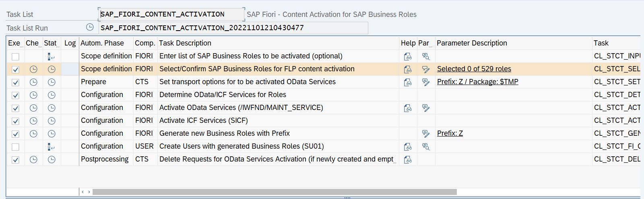Open parameter icon for Generate new Business Roles
This screenshot has height=199, width=644.
425,134
